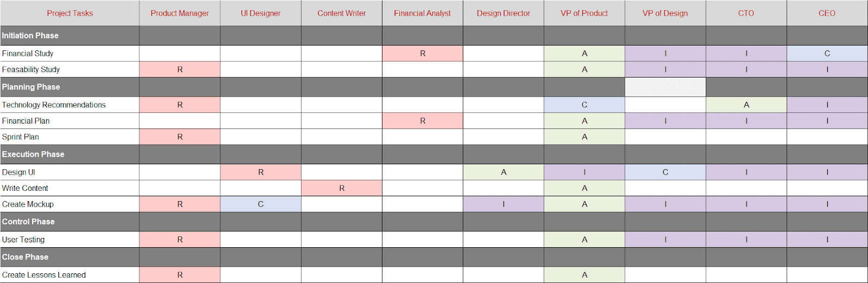Screen dimensions: 868x283
Task: Click the A cell under CTO for Technology Recommendations
Action: click(746, 105)
